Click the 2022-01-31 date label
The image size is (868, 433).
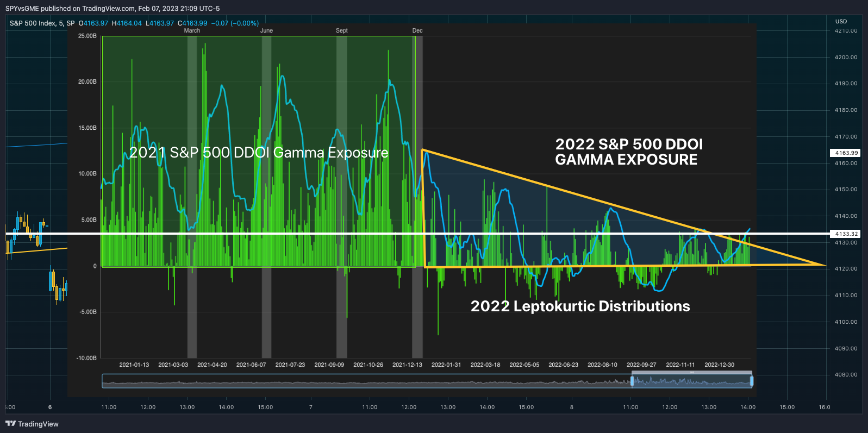point(446,365)
